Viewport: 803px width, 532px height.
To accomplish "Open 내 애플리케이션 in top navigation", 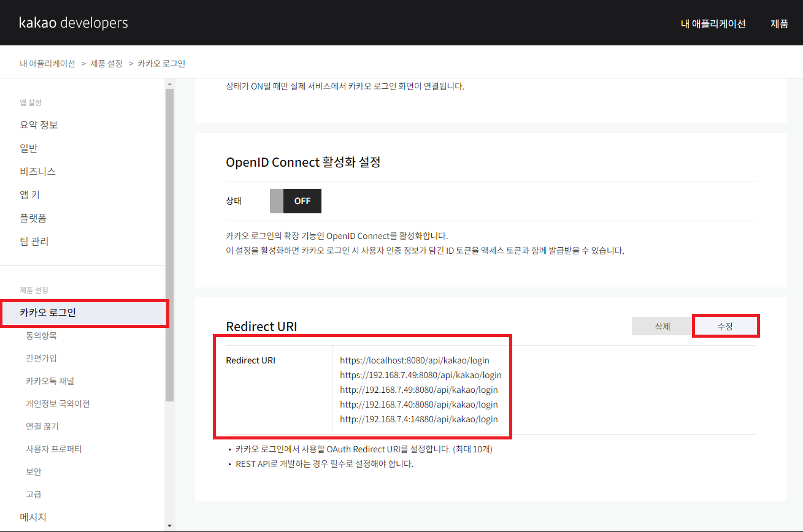I will pyautogui.click(x=713, y=24).
